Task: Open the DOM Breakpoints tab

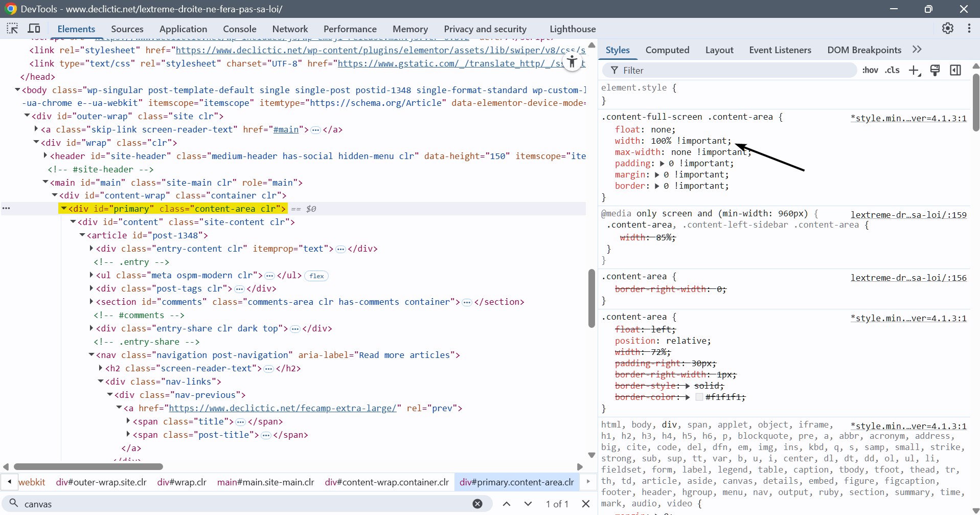Action: click(x=864, y=50)
